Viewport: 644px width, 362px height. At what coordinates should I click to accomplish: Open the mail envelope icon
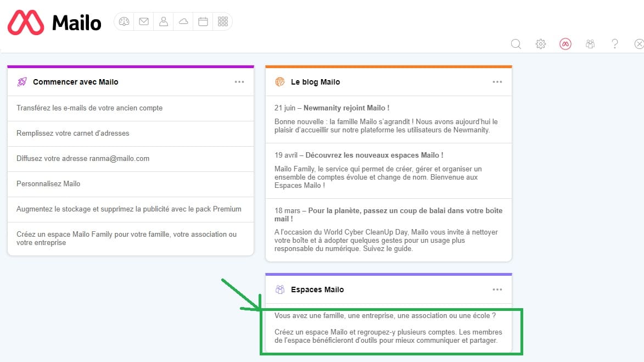click(x=144, y=22)
